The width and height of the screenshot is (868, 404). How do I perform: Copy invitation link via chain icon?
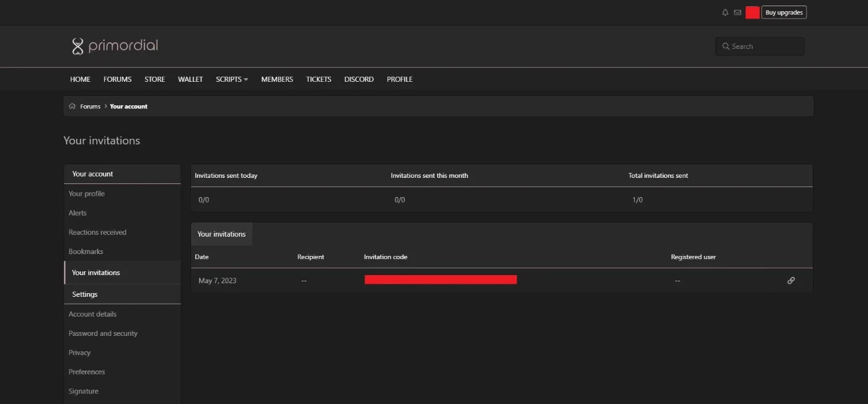pyautogui.click(x=791, y=280)
